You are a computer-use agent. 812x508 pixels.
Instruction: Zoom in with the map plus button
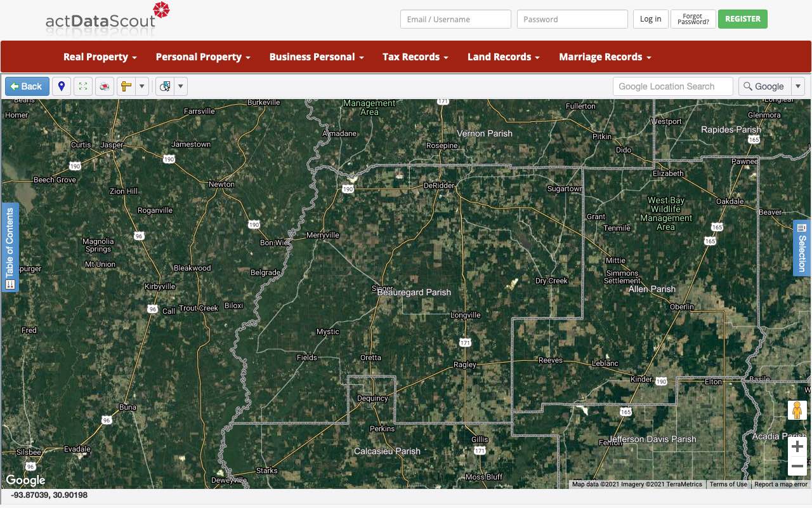[x=797, y=446]
